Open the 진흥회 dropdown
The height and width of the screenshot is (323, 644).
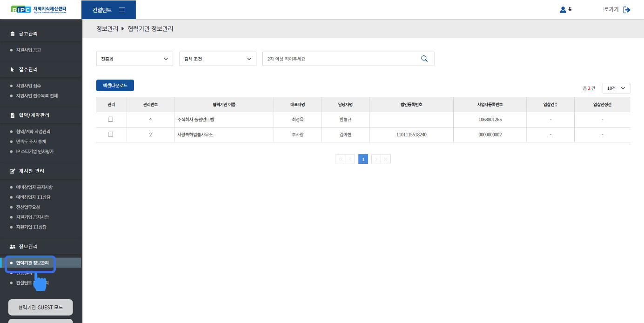coord(134,59)
